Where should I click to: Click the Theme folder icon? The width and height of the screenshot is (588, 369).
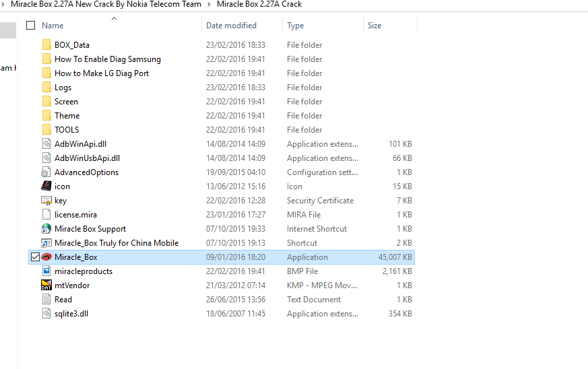(x=46, y=116)
